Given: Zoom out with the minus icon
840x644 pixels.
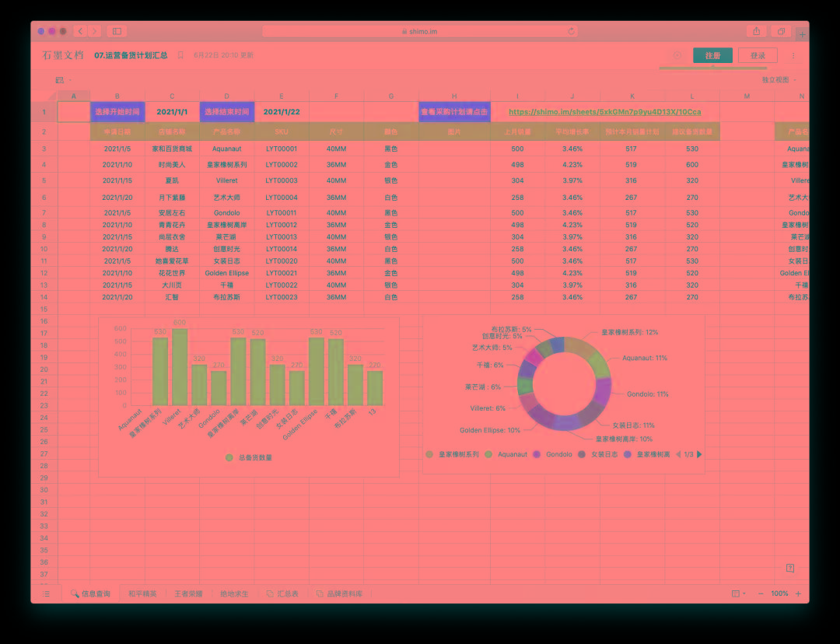Looking at the screenshot, I should click(760, 593).
